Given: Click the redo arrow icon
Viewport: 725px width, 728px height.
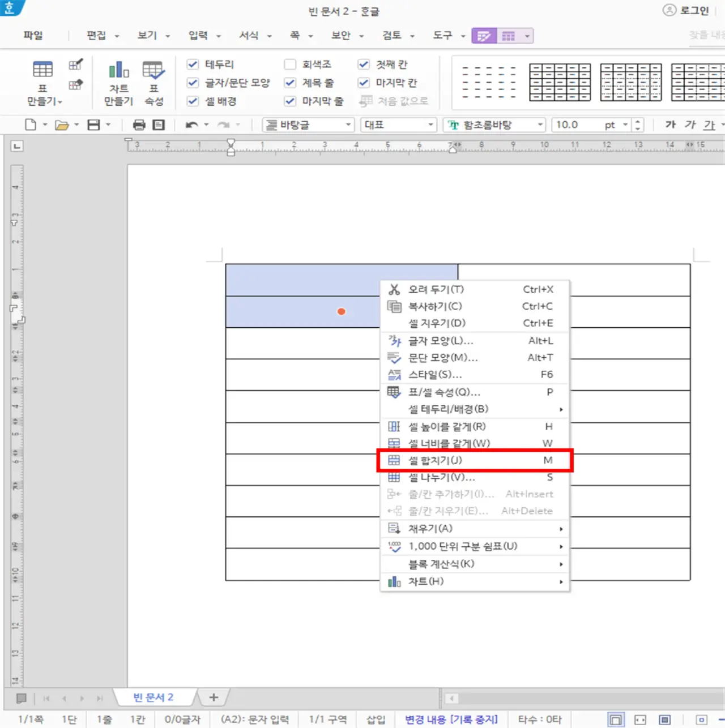Looking at the screenshot, I should click(224, 125).
